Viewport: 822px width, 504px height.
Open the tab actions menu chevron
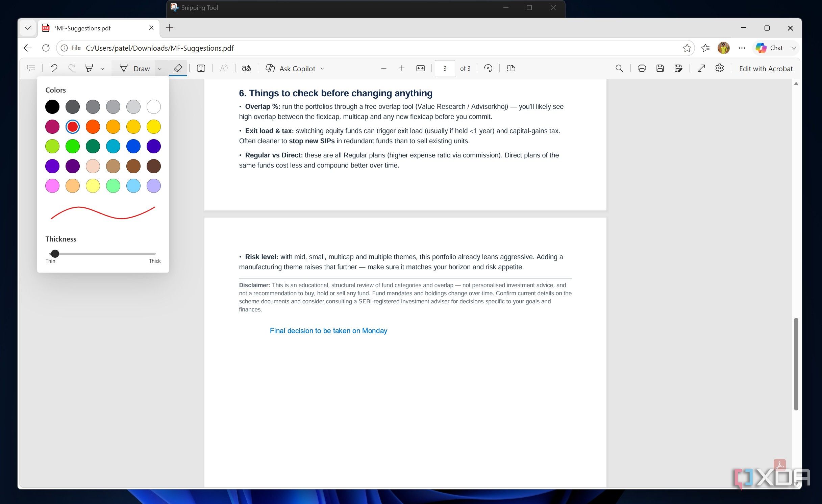click(28, 28)
